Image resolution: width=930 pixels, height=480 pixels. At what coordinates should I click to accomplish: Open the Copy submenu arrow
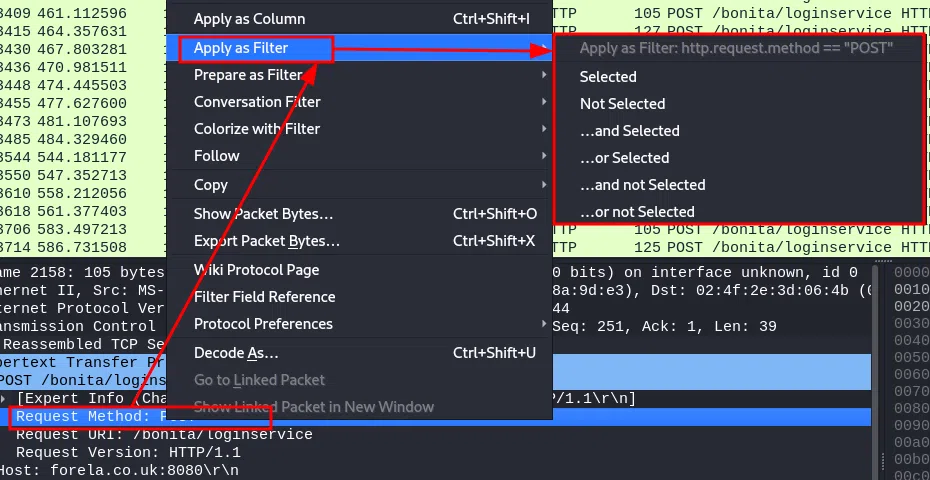coord(544,185)
